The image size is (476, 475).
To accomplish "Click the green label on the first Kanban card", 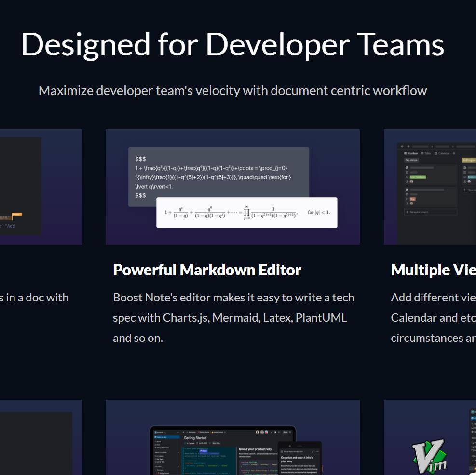I will coord(418,177).
